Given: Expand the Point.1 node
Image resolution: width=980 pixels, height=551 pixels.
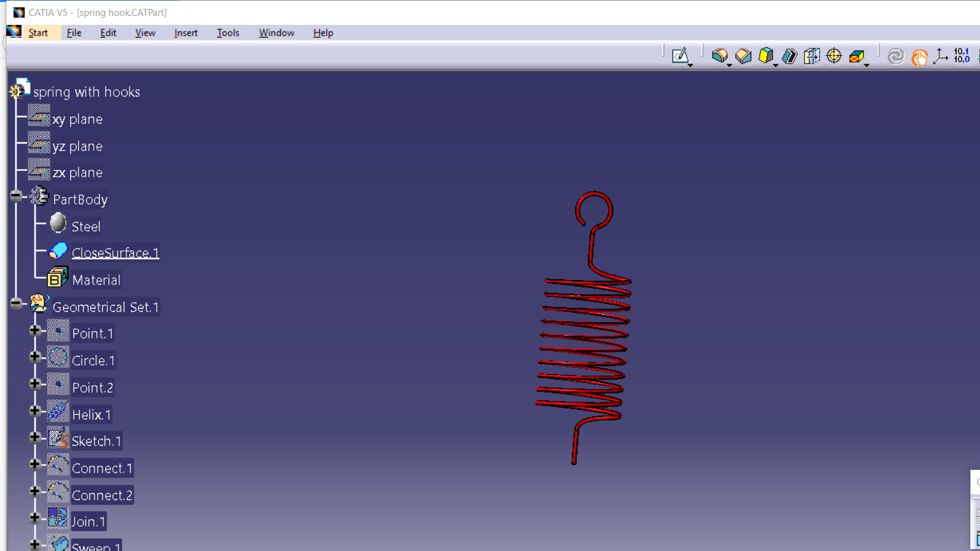Looking at the screenshot, I should point(35,330).
